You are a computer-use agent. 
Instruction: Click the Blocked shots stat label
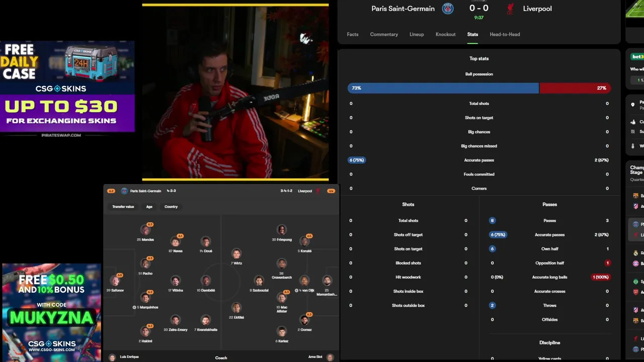(408, 263)
